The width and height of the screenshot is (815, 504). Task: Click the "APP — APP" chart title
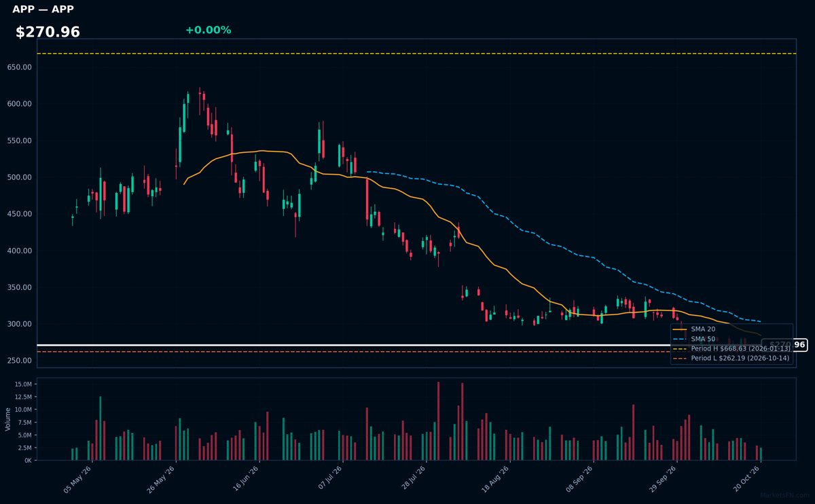(x=43, y=10)
